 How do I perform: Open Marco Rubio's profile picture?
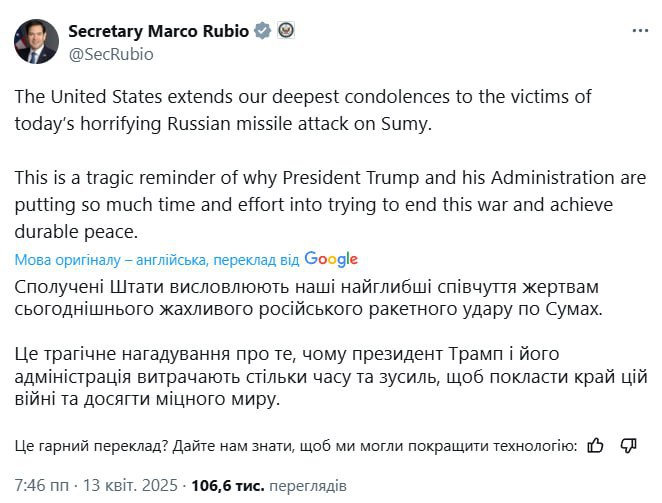click(x=36, y=42)
